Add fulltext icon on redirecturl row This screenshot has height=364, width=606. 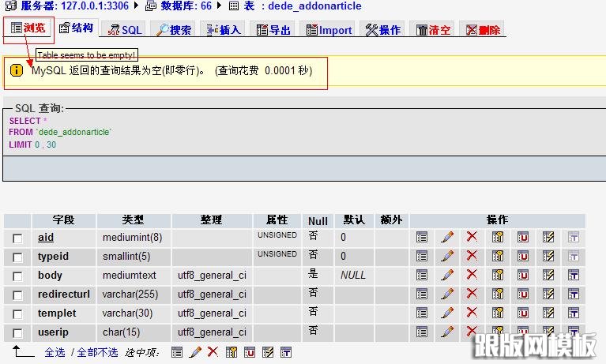click(x=574, y=294)
